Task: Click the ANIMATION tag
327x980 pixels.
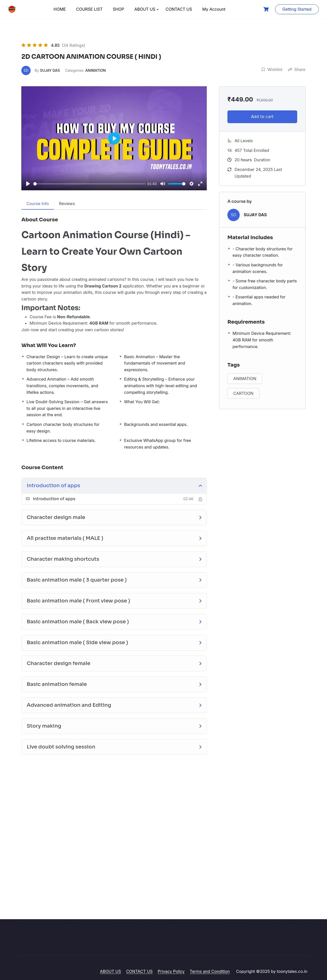Action: tap(244, 379)
